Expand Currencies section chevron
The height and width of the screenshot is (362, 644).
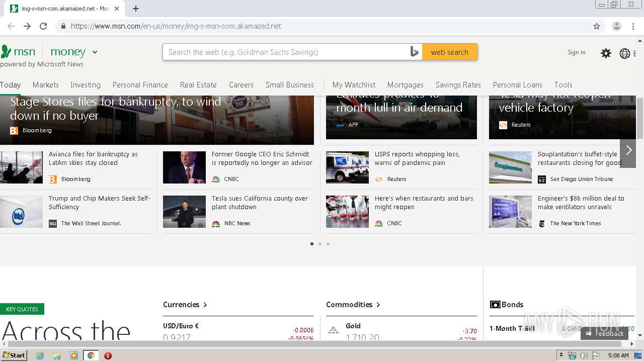coord(205,305)
